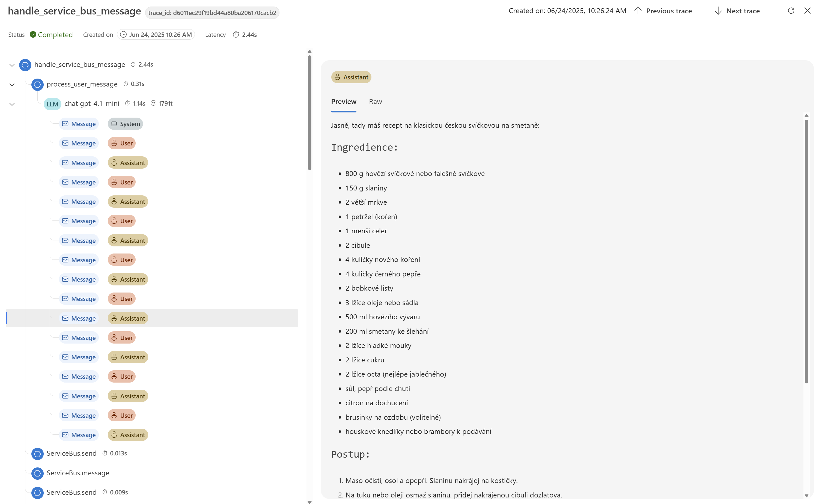Image resolution: width=819 pixels, height=504 pixels.
Task: Switch to the Raw tab
Action: (x=375, y=102)
